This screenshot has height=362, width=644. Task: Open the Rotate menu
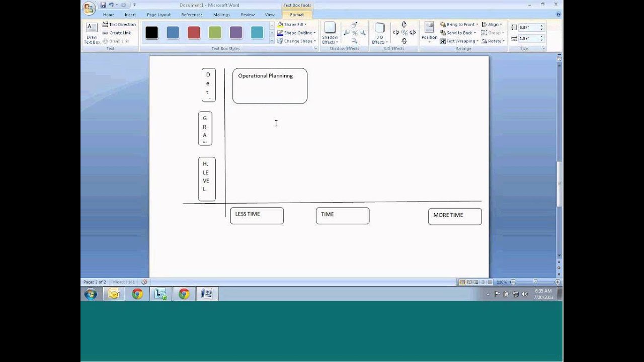pos(493,41)
